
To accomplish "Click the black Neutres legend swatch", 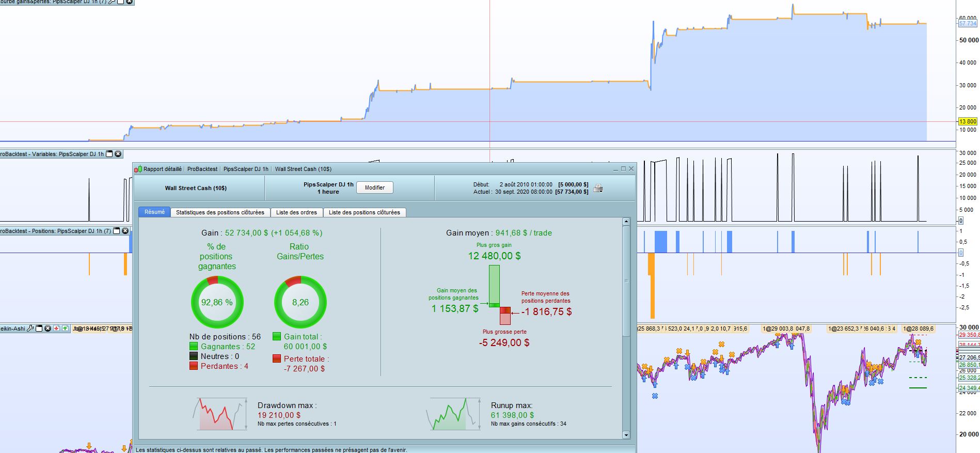I will (194, 356).
